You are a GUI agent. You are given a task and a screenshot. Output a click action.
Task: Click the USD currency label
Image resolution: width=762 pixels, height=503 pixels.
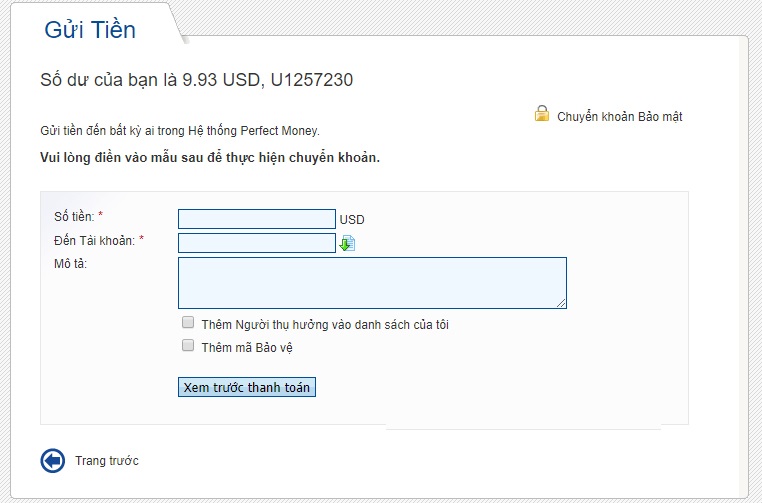tap(352, 220)
